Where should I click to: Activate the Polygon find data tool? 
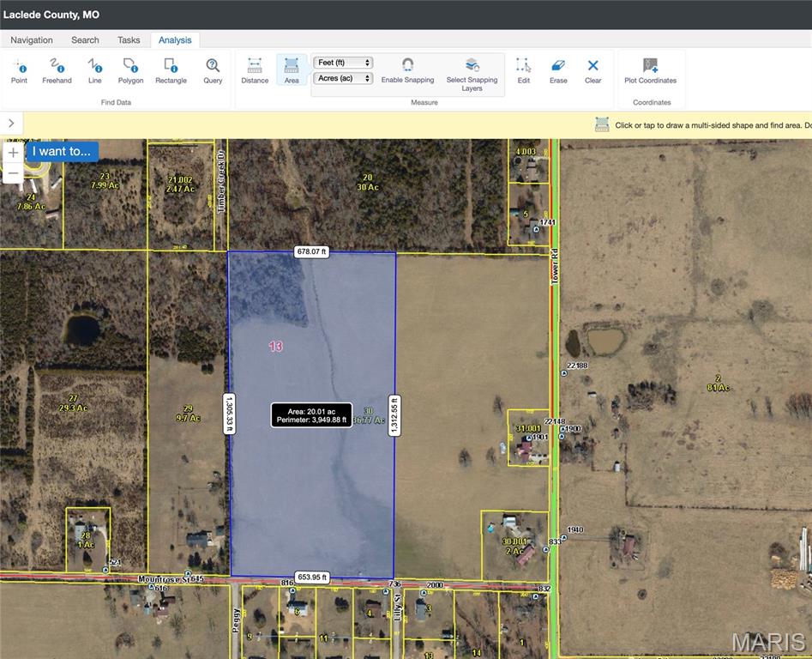click(x=130, y=69)
